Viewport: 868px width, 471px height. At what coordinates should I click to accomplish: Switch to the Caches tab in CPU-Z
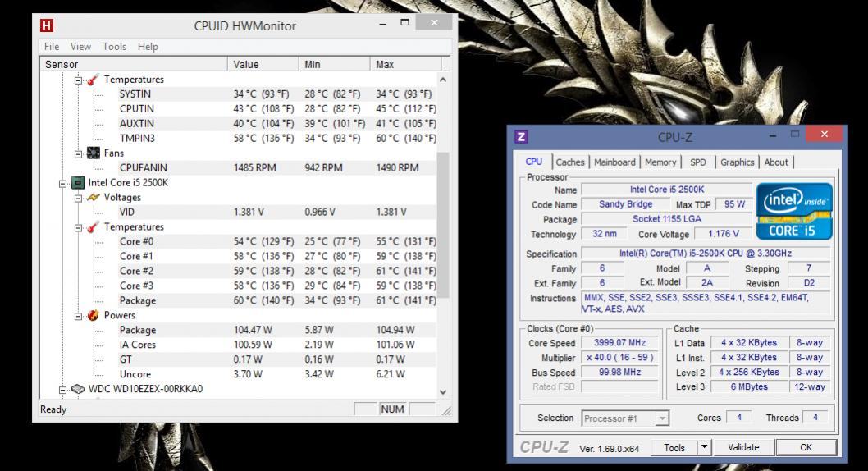570,162
